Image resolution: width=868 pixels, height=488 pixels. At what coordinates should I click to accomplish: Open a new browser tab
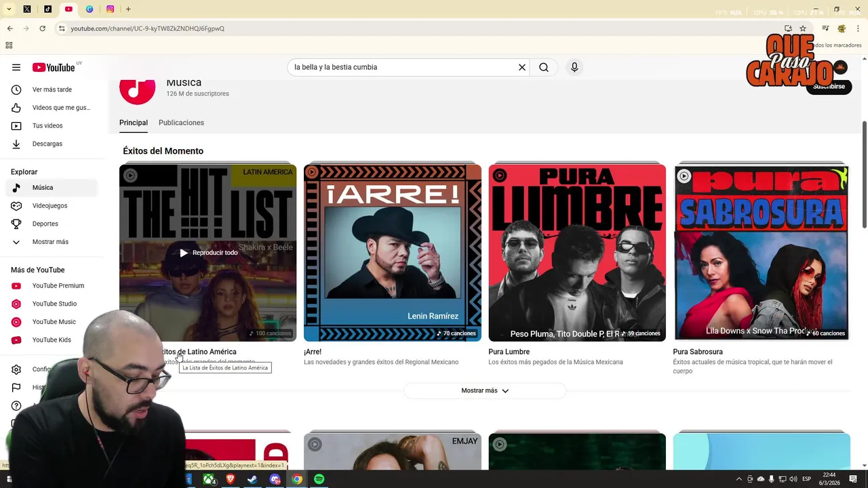click(128, 9)
